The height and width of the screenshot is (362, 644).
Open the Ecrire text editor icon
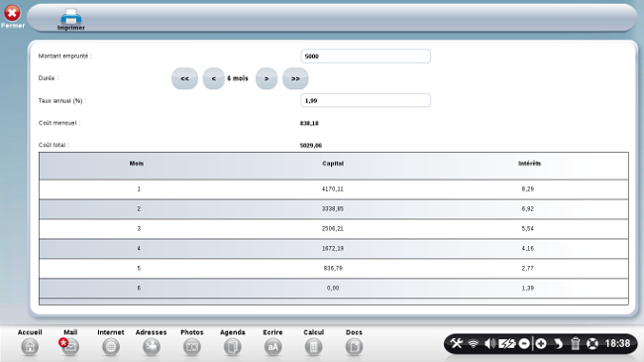[273, 347]
